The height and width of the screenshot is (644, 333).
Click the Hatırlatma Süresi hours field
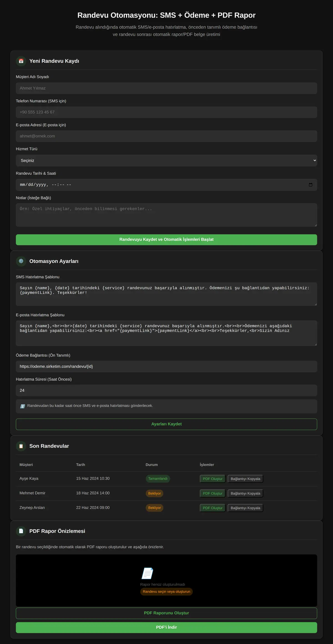point(167,390)
